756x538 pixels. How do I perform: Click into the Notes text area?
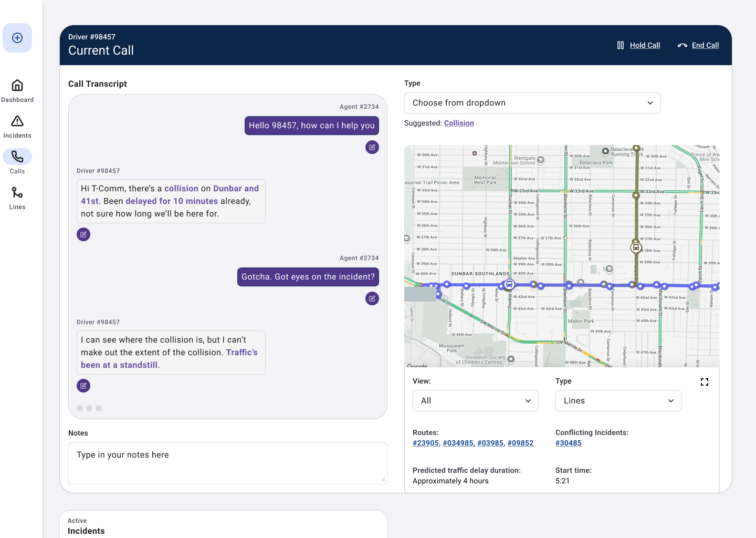pyautogui.click(x=228, y=463)
